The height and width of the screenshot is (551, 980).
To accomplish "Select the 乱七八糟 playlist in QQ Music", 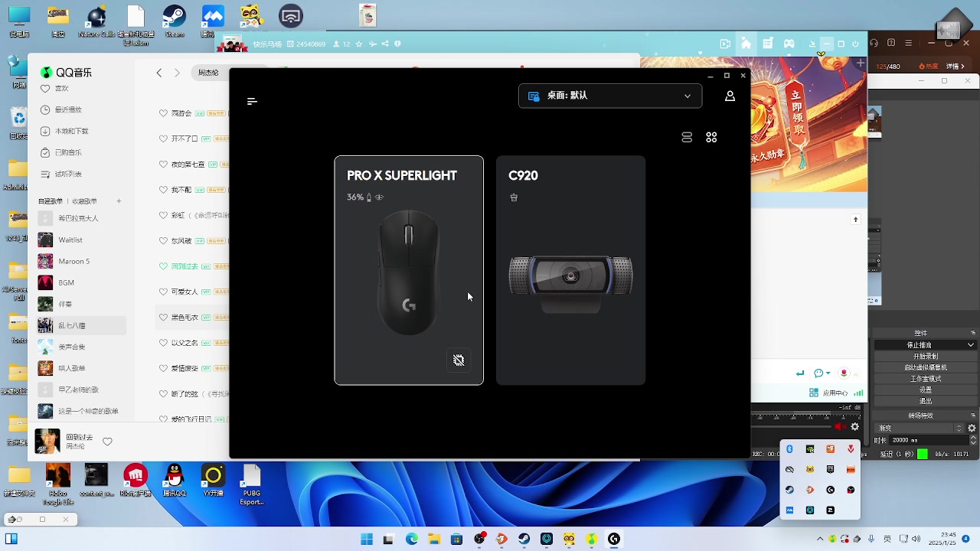I will (80, 325).
